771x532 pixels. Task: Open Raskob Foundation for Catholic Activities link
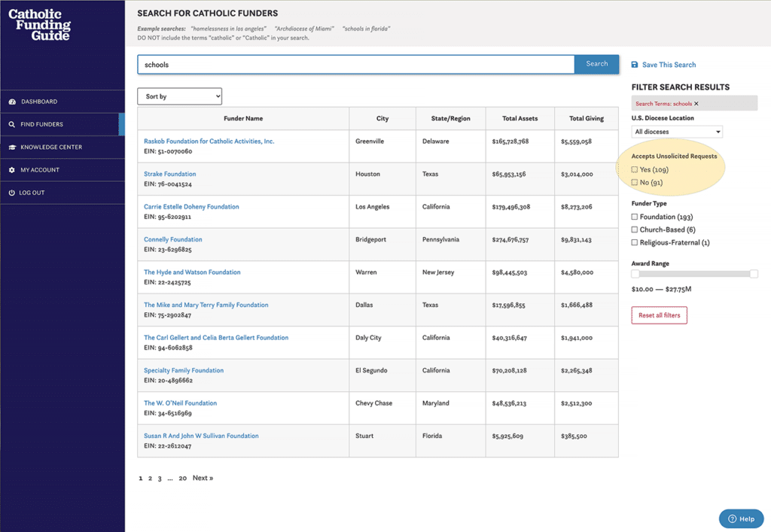pyautogui.click(x=209, y=141)
